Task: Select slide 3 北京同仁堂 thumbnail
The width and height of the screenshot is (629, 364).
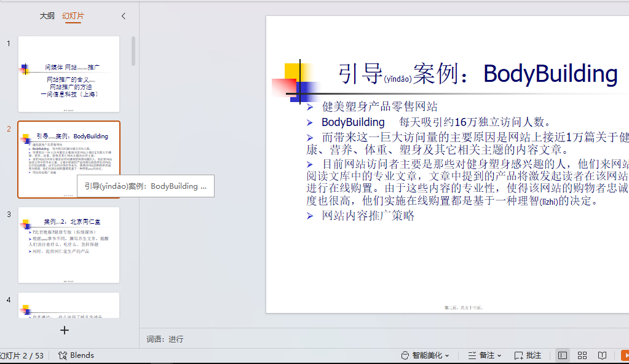Action: click(69, 245)
